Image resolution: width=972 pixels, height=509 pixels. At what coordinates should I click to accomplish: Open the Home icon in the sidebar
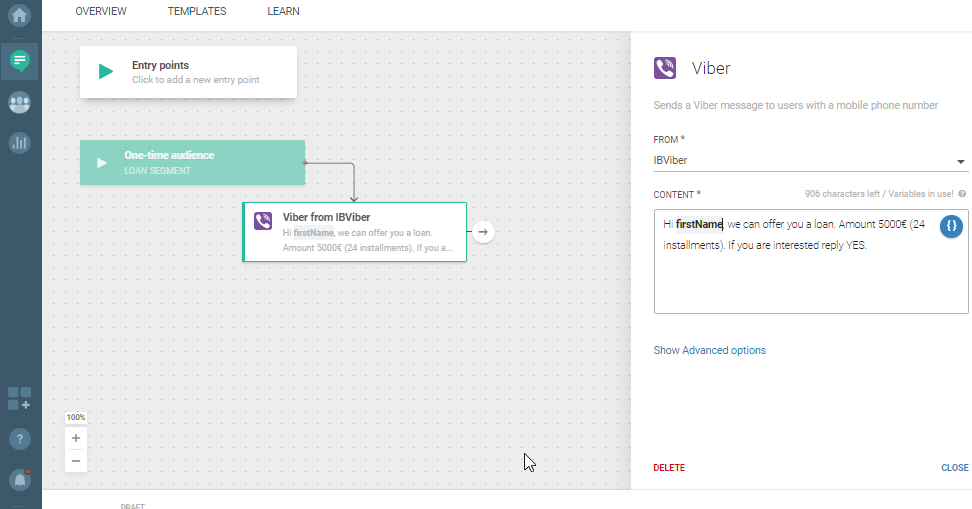tap(19, 17)
